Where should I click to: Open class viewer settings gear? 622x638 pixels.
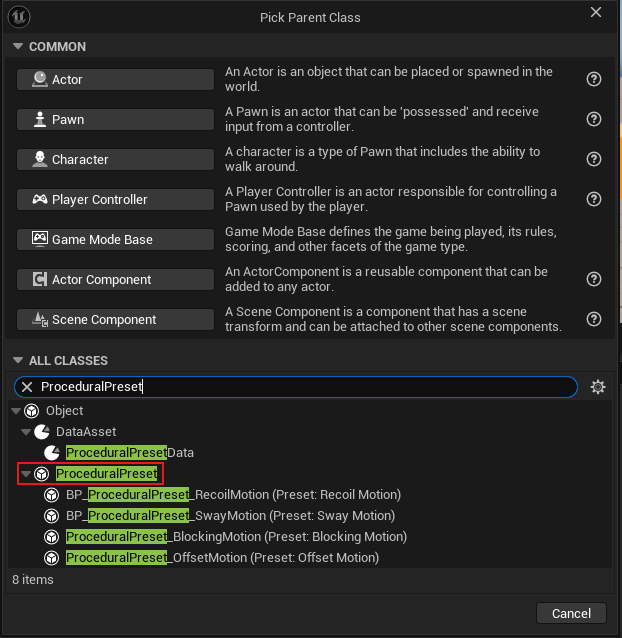tap(598, 387)
